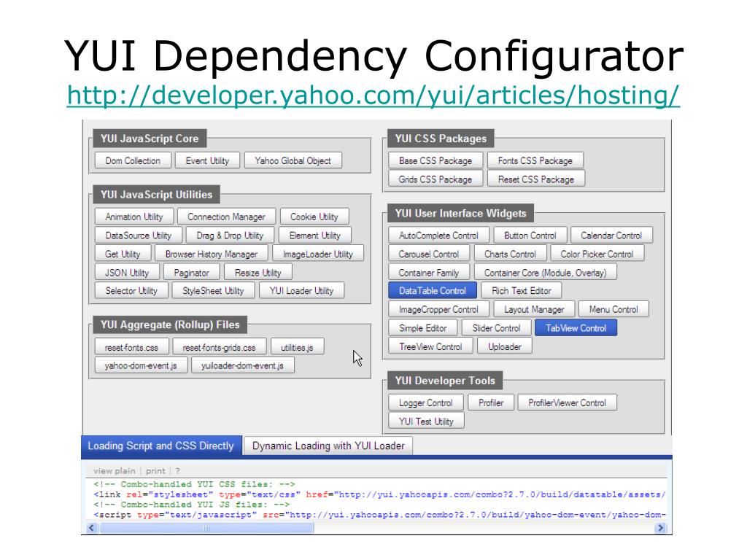The width and height of the screenshot is (747, 560).
Task: Select Logger Control developer tool
Action: [x=426, y=402]
